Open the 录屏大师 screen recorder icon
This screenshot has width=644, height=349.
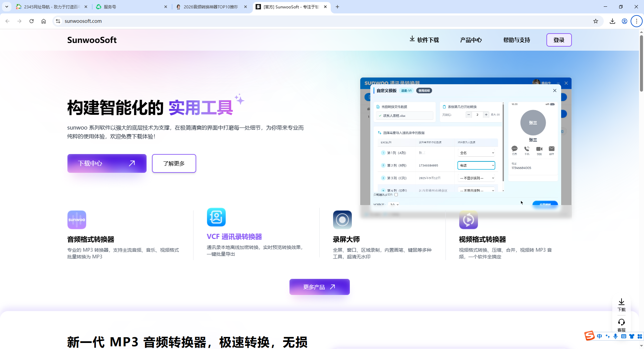pyautogui.click(x=342, y=220)
